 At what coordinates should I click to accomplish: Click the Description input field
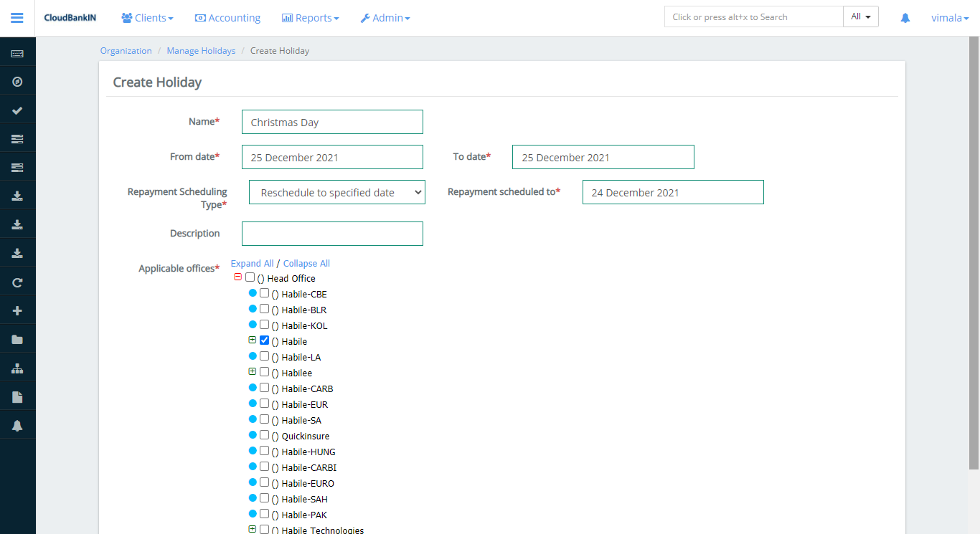(x=332, y=233)
